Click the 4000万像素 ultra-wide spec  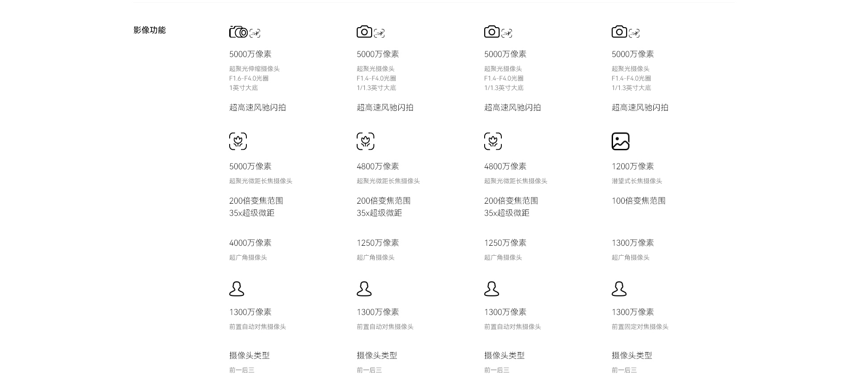(250, 243)
